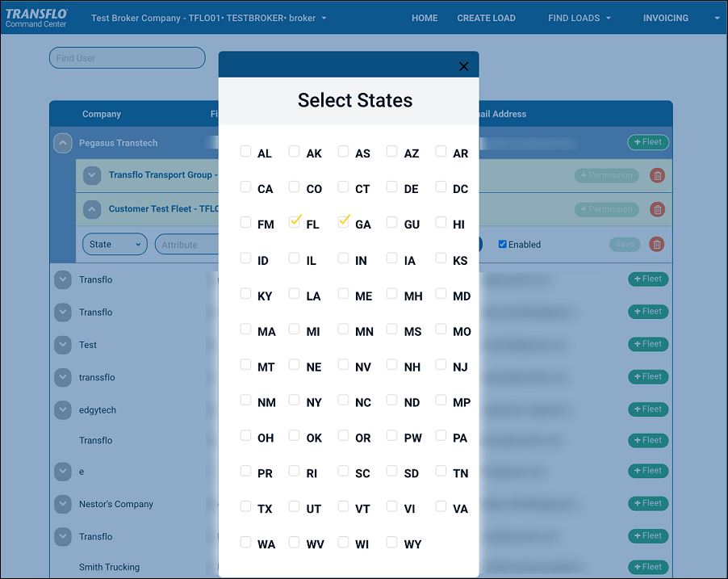Open the Find Loads menu
This screenshot has height=579, width=728.
(x=579, y=18)
